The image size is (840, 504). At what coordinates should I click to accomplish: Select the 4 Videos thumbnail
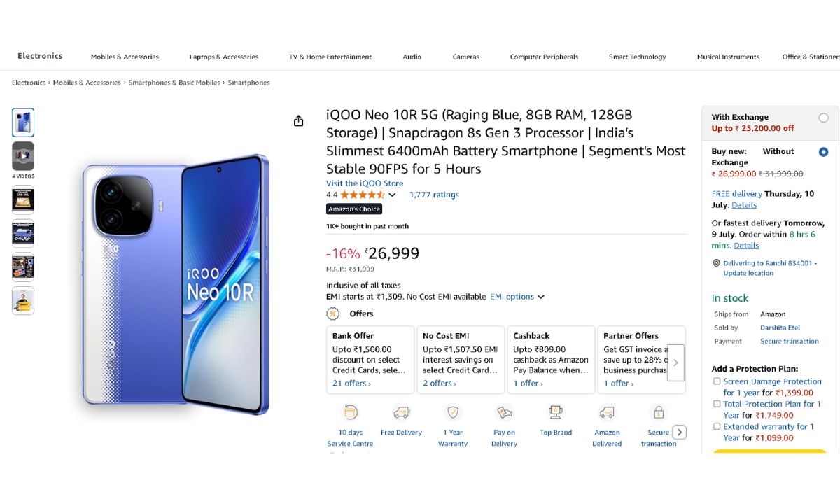click(x=23, y=156)
